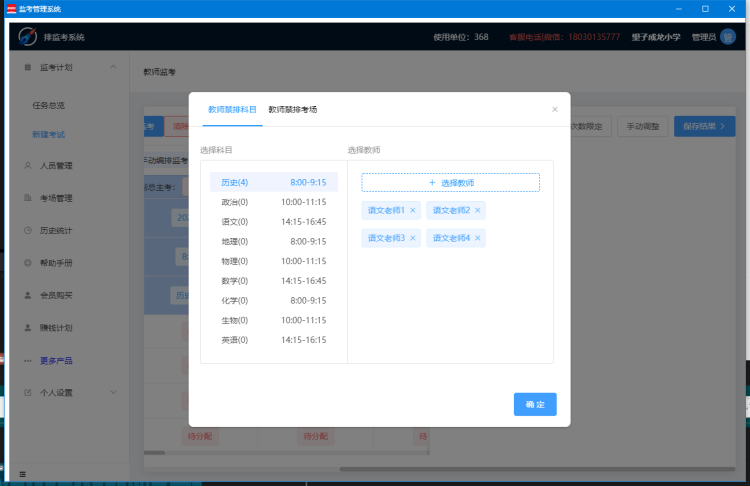
Task: Expand the 个人设置 sidebar section
Action: [x=113, y=392]
